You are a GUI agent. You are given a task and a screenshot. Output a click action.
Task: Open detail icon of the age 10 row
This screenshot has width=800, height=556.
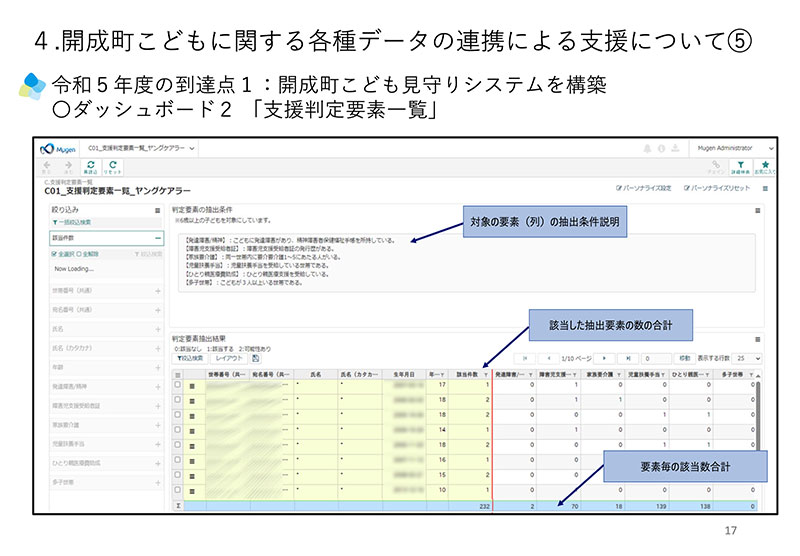click(192, 491)
